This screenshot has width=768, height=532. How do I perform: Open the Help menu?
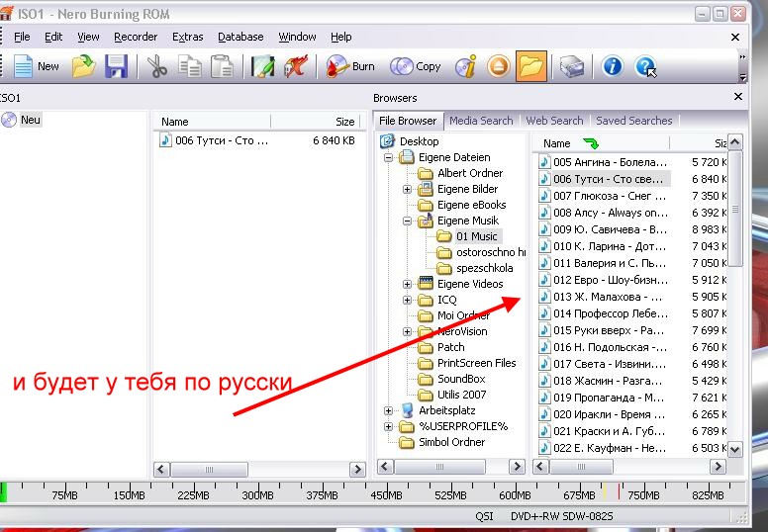tap(340, 37)
